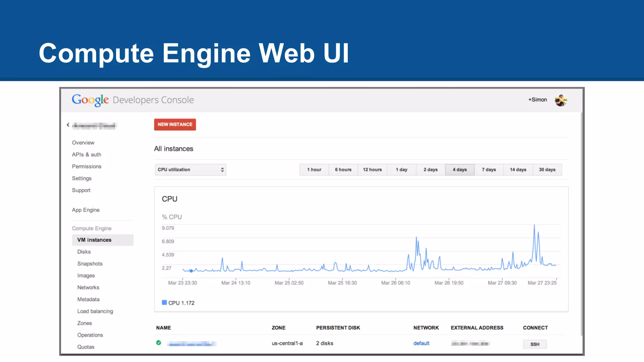Click the blue data point on the CPU chart
Image resolution: width=644 pixels, height=362 pixels.
[x=191, y=271]
